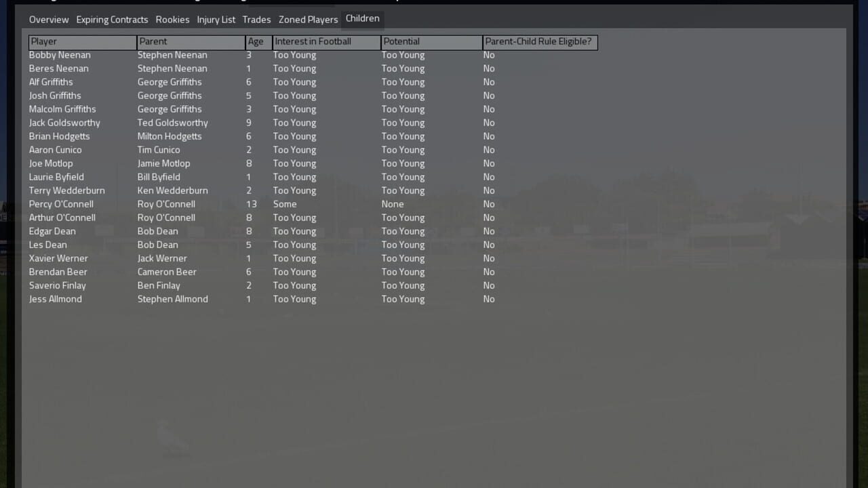
Task: Select player Aaron Cunico
Action: pyautogui.click(x=56, y=150)
